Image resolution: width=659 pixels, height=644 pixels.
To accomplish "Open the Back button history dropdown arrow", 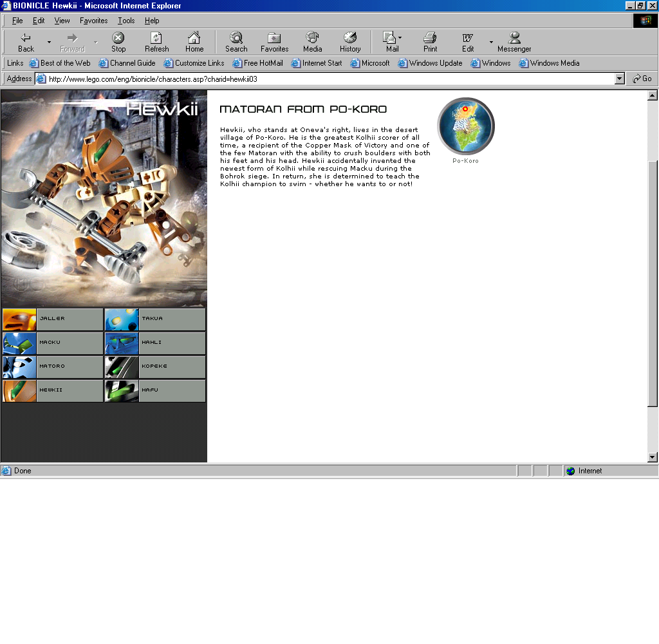I will point(49,42).
